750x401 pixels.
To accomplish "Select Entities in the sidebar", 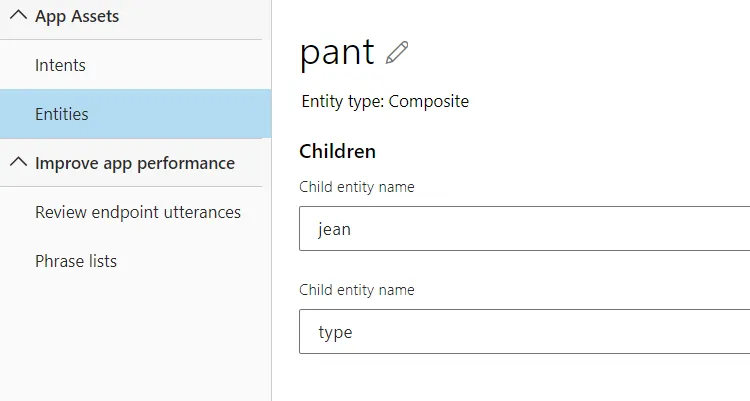I will pos(62,114).
